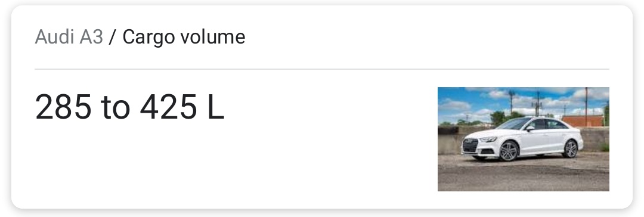Click the orange building in the photo
This screenshot has width=644, height=217.
tap(583, 121)
